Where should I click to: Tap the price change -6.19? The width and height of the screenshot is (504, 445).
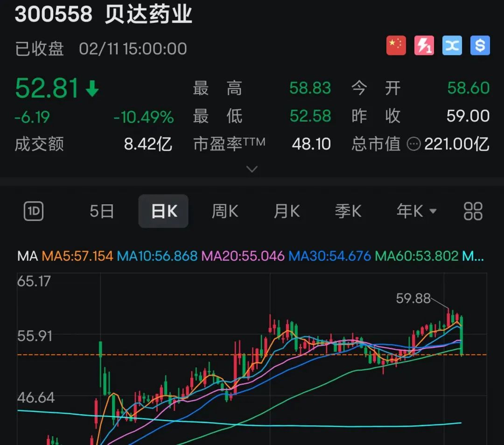[32, 117]
